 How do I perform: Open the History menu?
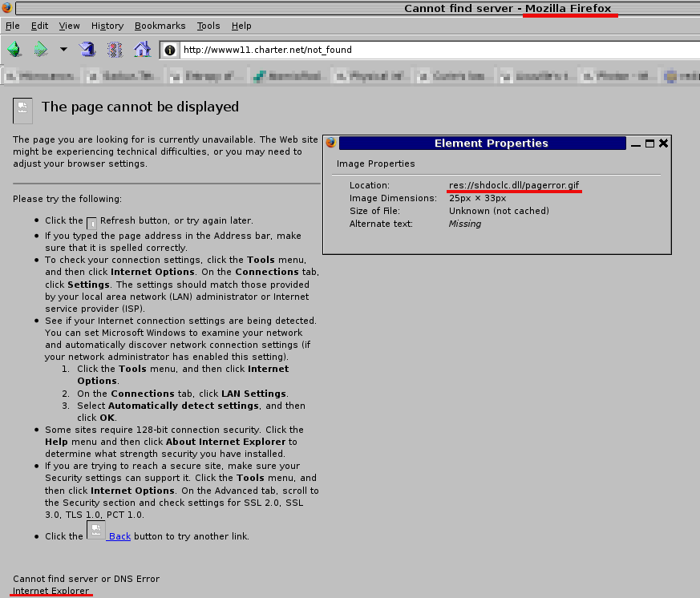tap(107, 26)
